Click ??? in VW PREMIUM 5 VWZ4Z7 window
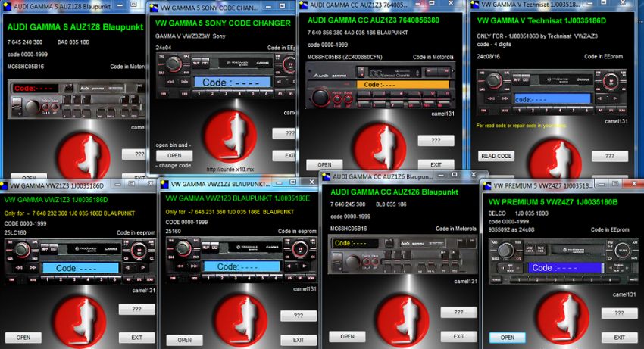Image resolution: width=644 pixels, height=349 pixels. [619, 313]
